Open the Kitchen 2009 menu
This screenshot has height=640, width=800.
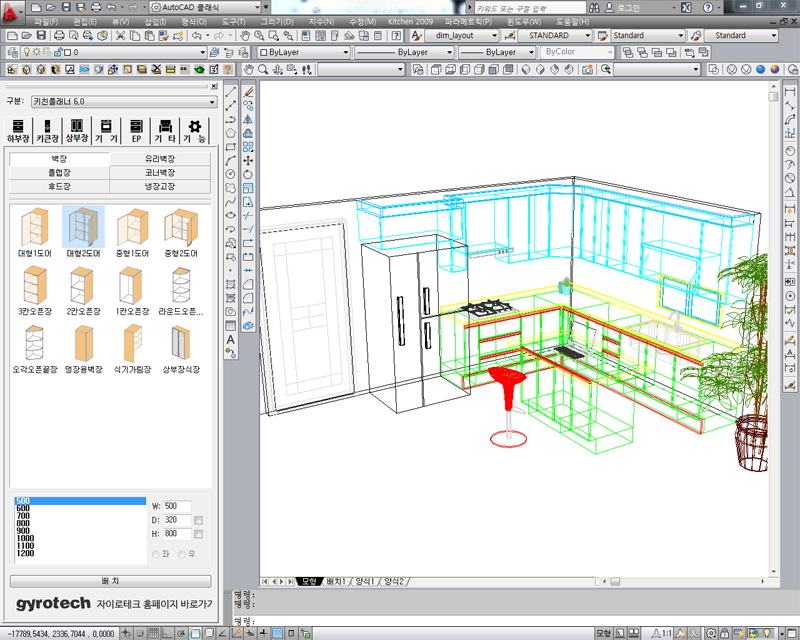[410, 21]
